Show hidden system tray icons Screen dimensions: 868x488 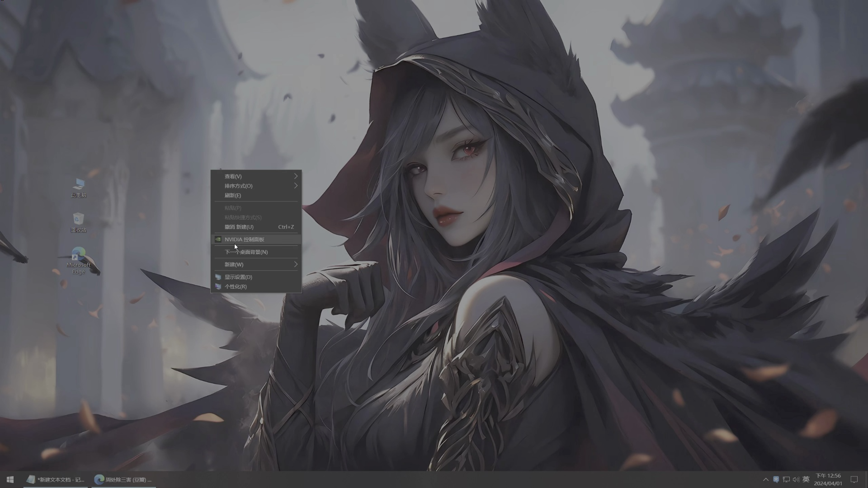(x=765, y=479)
